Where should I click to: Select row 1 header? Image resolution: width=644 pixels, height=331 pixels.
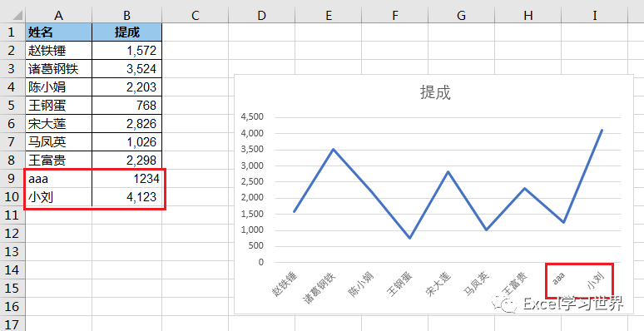[x=12, y=32]
